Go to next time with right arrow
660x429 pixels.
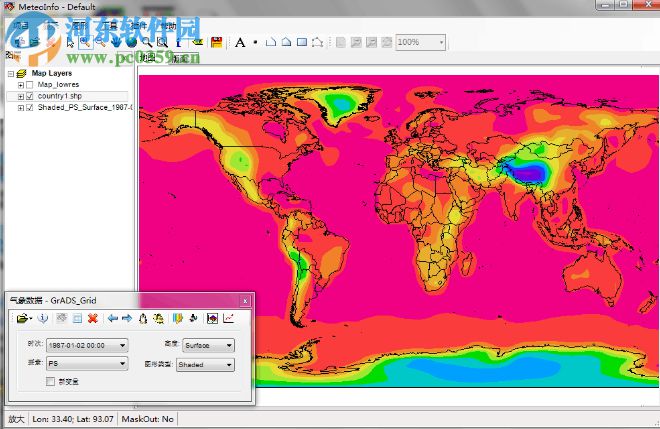pos(127,319)
